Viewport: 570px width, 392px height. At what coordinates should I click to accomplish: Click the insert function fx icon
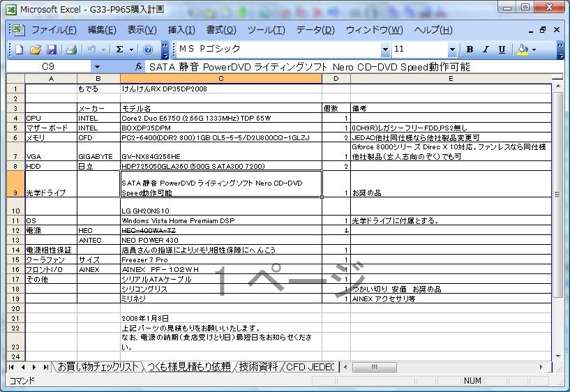click(x=139, y=66)
